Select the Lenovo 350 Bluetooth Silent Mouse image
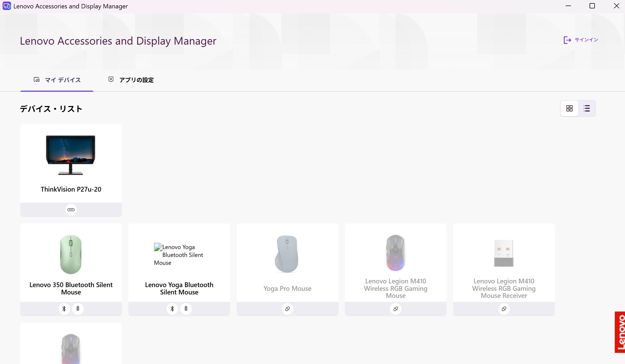Viewport: 625px width, 364px height. (x=71, y=254)
